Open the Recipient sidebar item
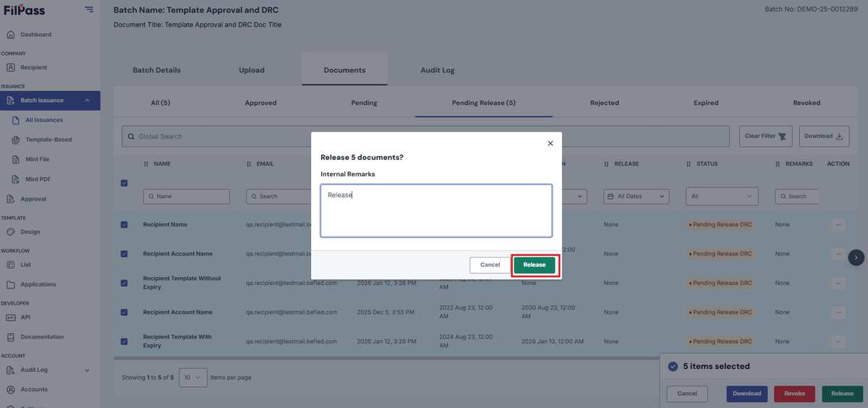868x408 pixels. [33, 67]
